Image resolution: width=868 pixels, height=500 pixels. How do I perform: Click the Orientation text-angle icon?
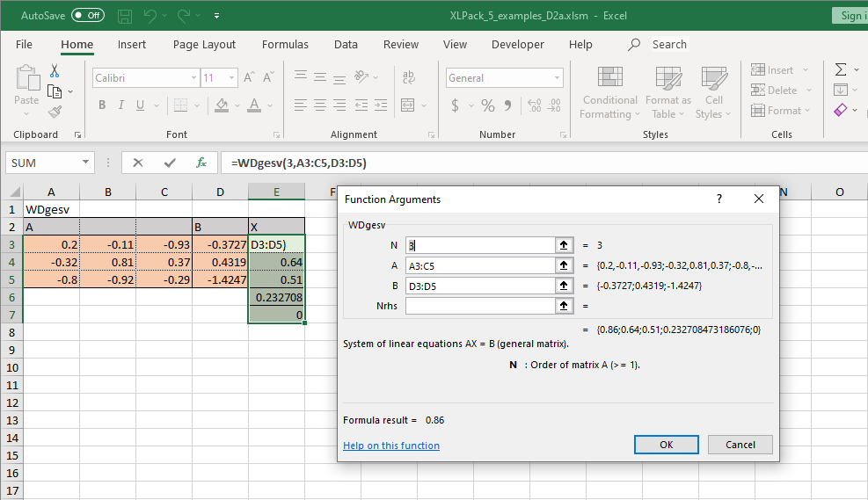point(361,76)
